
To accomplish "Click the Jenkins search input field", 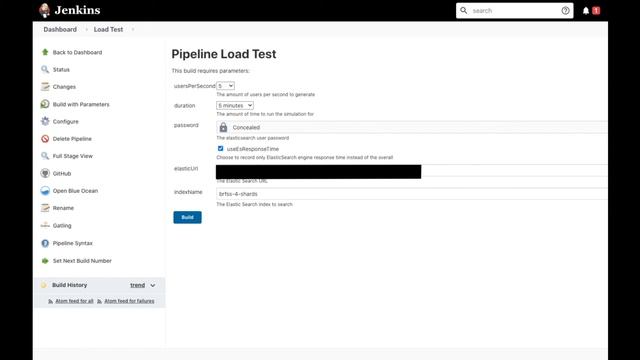I will click(514, 11).
